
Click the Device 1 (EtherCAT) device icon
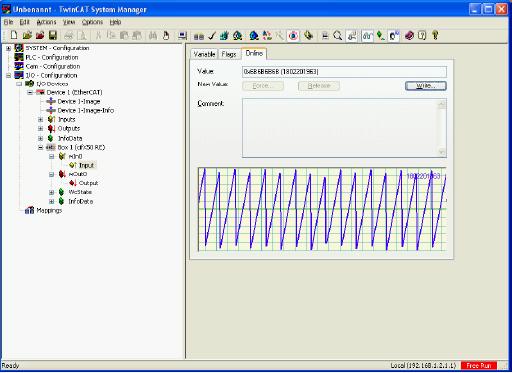tap(40, 92)
